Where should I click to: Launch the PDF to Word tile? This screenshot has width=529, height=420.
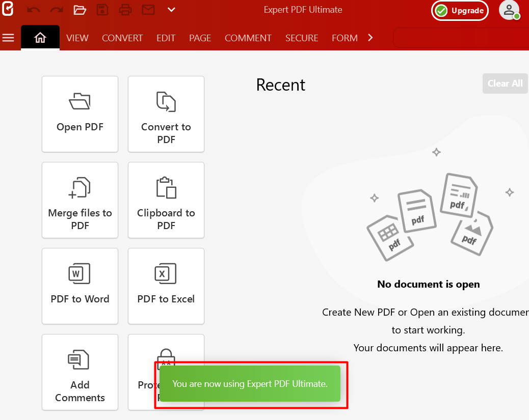coord(80,286)
